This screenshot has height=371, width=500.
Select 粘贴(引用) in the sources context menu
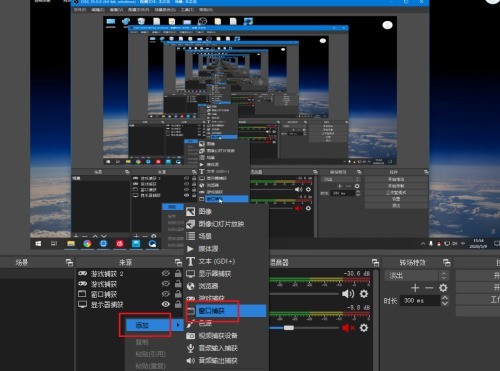[x=150, y=354]
